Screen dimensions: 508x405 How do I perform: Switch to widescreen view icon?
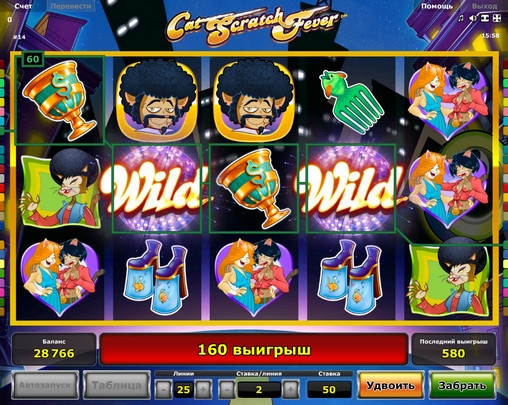[x=484, y=18]
